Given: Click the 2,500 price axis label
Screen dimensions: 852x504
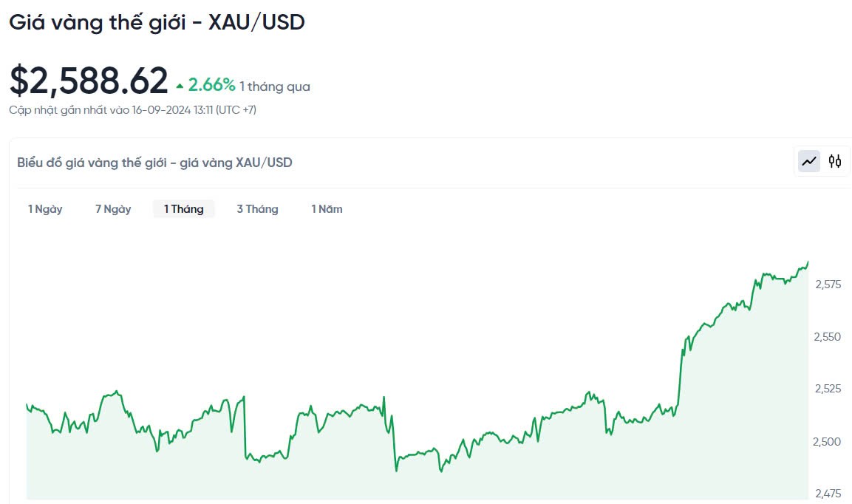Looking at the screenshot, I should point(828,441).
